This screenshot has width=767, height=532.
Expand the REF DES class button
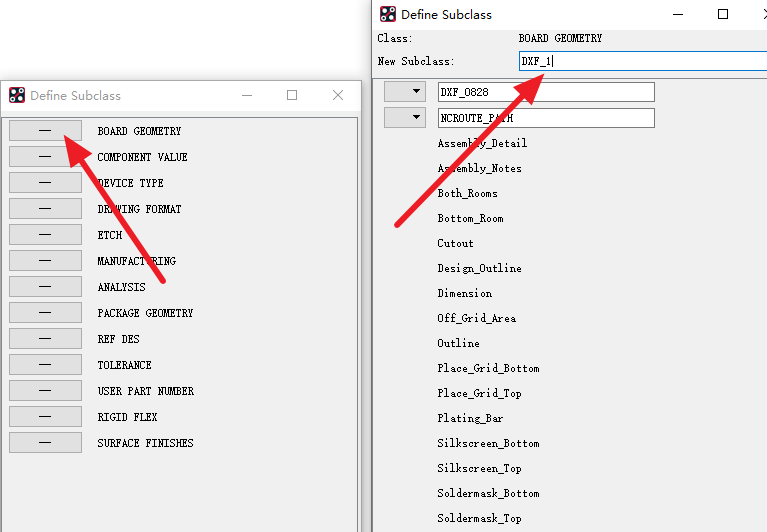(x=45, y=338)
